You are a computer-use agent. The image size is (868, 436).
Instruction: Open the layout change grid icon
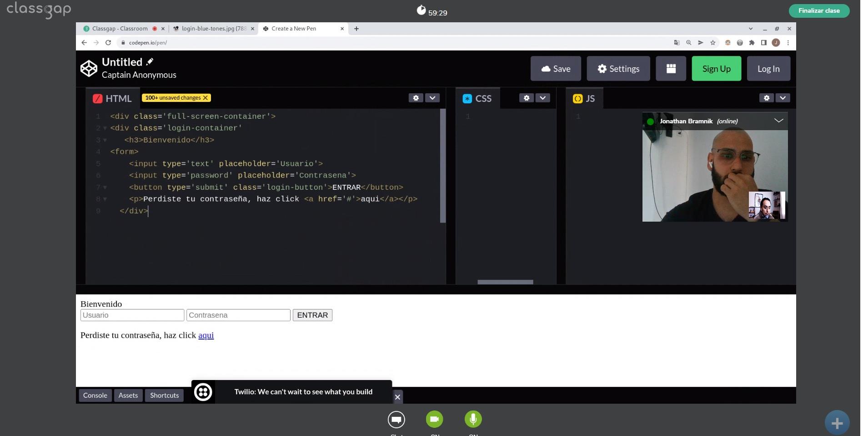click(x=671, y=69)
